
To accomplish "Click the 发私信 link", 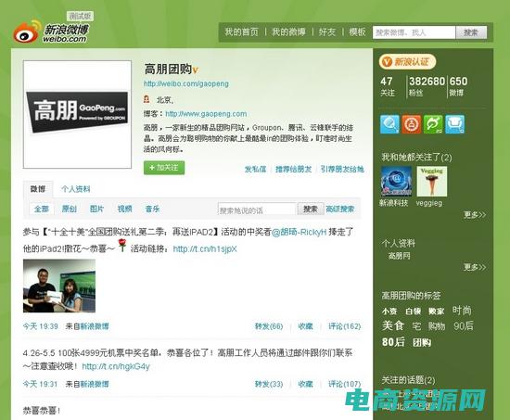I will 255,169.
